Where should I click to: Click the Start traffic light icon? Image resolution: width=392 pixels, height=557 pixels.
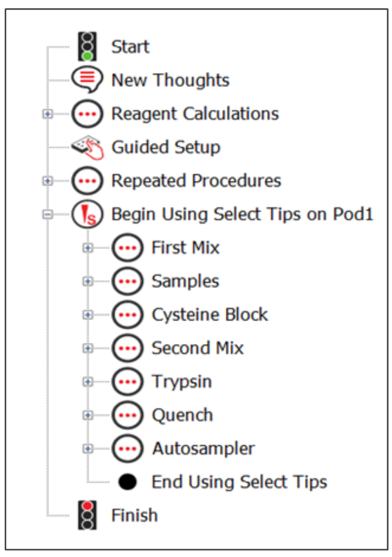(x=87, y=47)
